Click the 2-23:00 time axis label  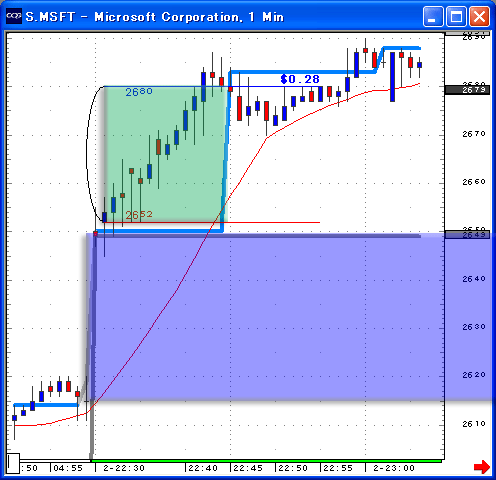[394, 468]
